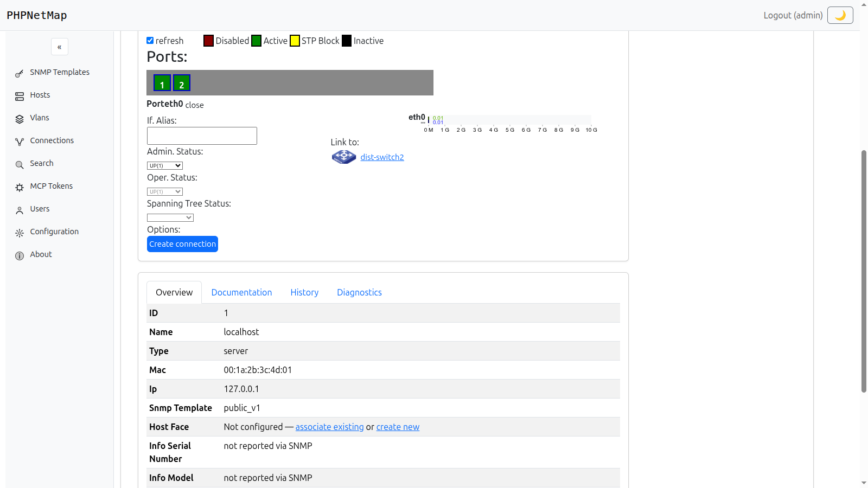
Task: Click the Mac value 00:1a:2b:3c:4d:01
Action: tap(258, 370)
